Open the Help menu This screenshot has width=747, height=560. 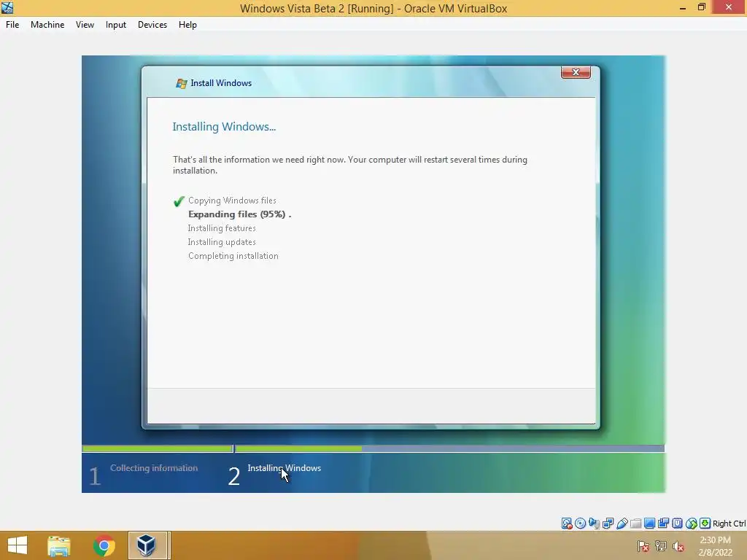187,25
